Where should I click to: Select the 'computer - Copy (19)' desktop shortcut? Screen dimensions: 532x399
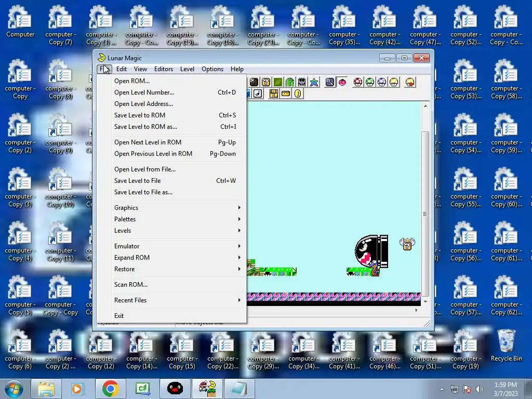pyautogui.click(x=465, y=350)
